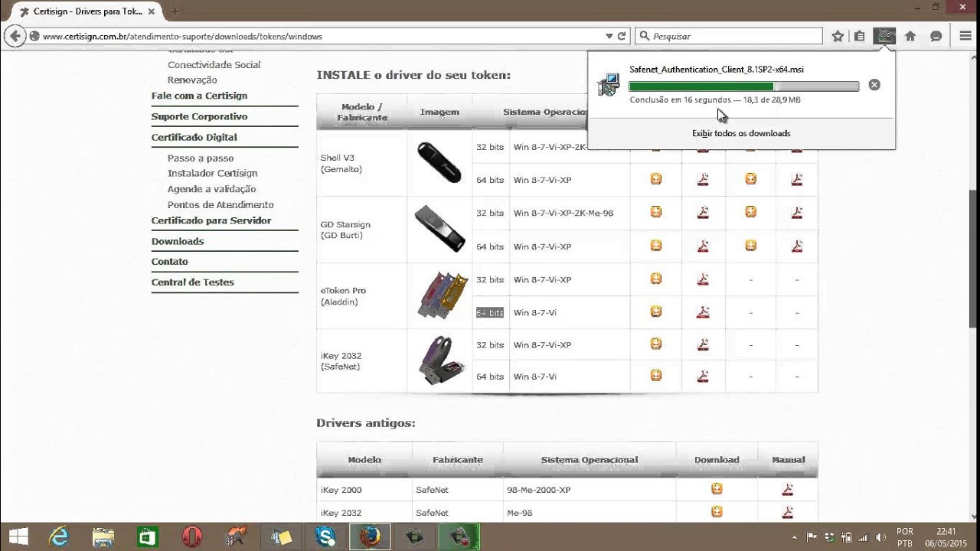Image resolution: width=980 pixels, height=551 pixels.
Task: Cancel the Safenet_Authentication_Client download
Action: click(874, 85)
